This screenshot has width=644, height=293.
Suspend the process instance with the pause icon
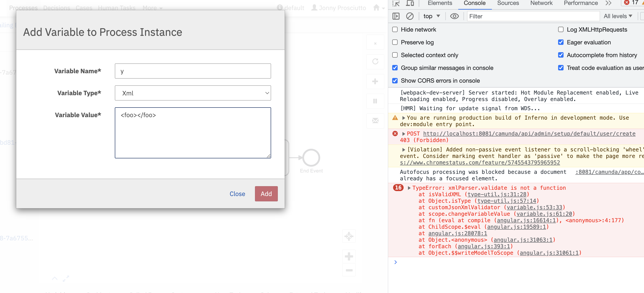point(375,101)
